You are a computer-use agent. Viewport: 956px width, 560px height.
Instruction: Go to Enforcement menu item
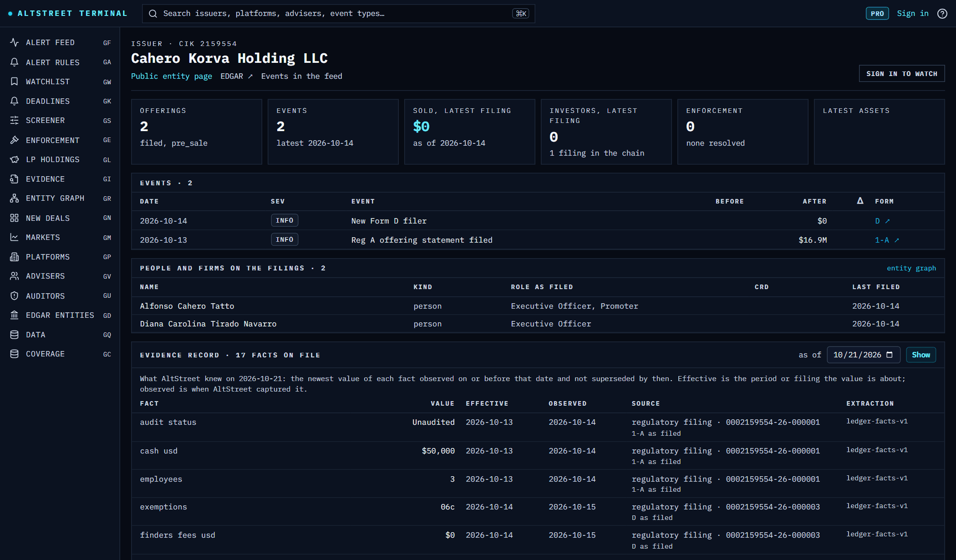click(61, 140)
